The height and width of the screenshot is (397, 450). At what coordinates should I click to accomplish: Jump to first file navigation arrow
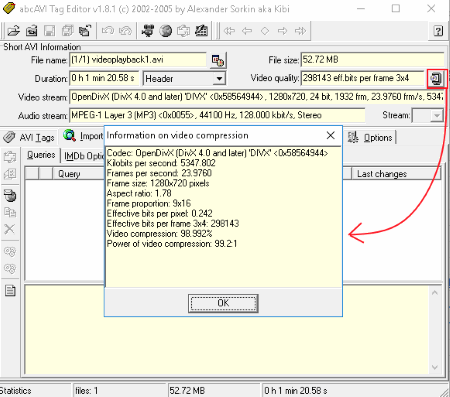229,31
